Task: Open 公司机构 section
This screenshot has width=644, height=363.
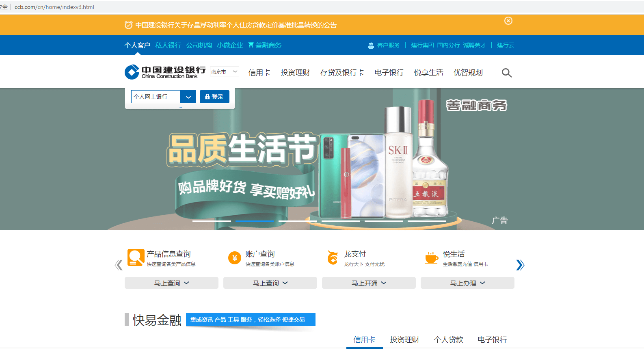Action: (x=199, y=45)
